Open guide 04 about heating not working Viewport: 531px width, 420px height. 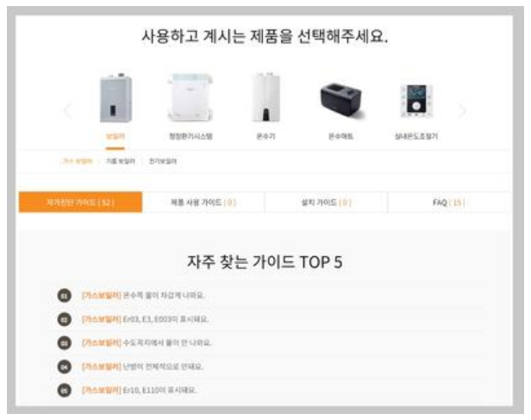(x=142, y=367)
